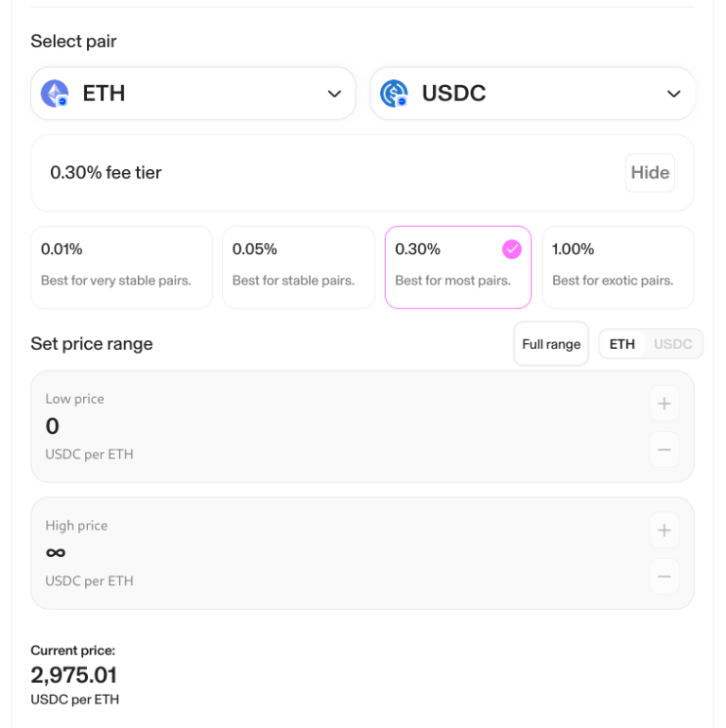Choose the 1.00% exotic pairs fee tier
This screenshot has height=728, width=726.
[617, 268]
